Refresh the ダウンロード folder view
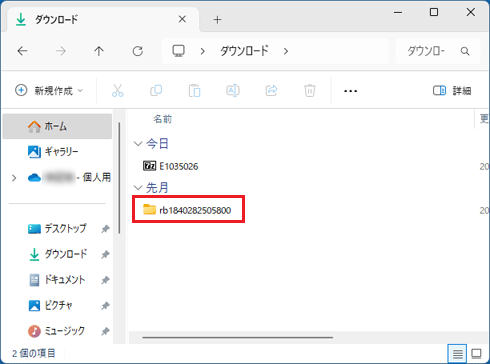Viewport: 490px width, 364px height. click(x=138, y=51)
